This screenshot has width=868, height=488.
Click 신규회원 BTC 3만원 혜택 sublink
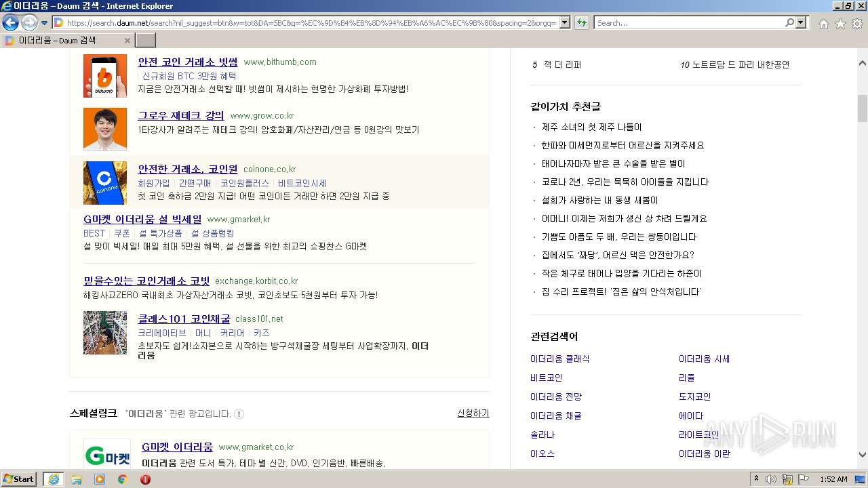(189, 76)
